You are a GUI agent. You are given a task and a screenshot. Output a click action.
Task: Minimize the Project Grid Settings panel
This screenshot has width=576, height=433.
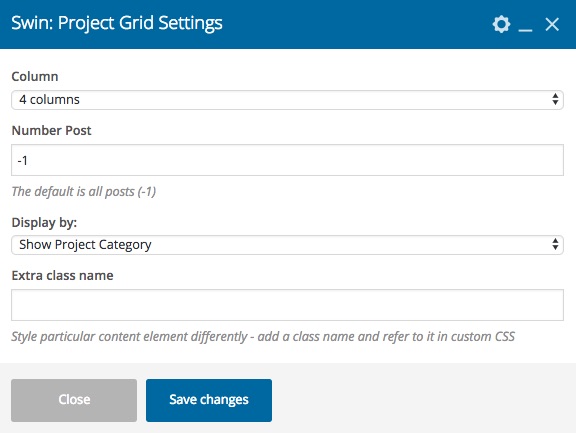point(525,25)
